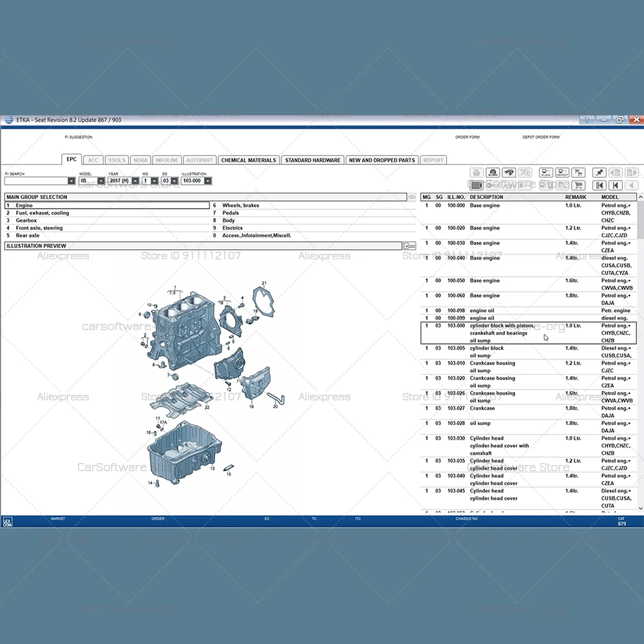Select row 103-030 Cylinder head 1.0 Ltr.
Viewport: 644px width, 644px height.
point(529,446)
